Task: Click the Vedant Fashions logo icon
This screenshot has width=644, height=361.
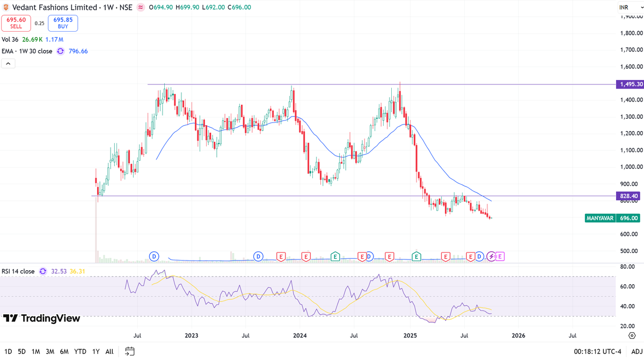Action: (x=6, y=7)
